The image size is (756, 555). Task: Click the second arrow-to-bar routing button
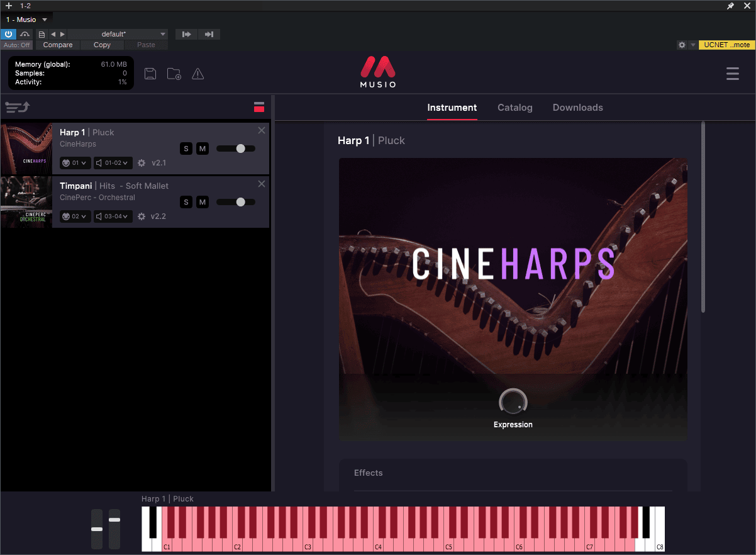pos(209,34)
